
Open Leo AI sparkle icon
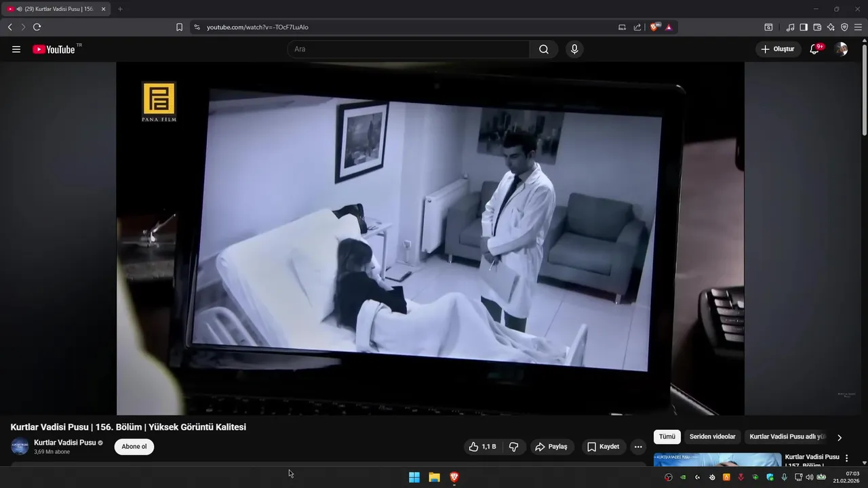[x=831, y=27]
